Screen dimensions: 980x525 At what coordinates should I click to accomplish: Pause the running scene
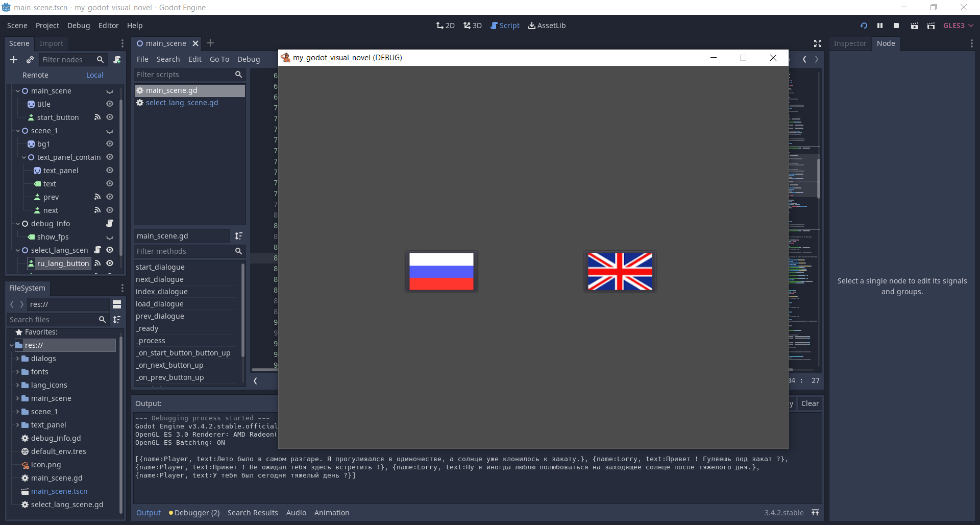880,26
